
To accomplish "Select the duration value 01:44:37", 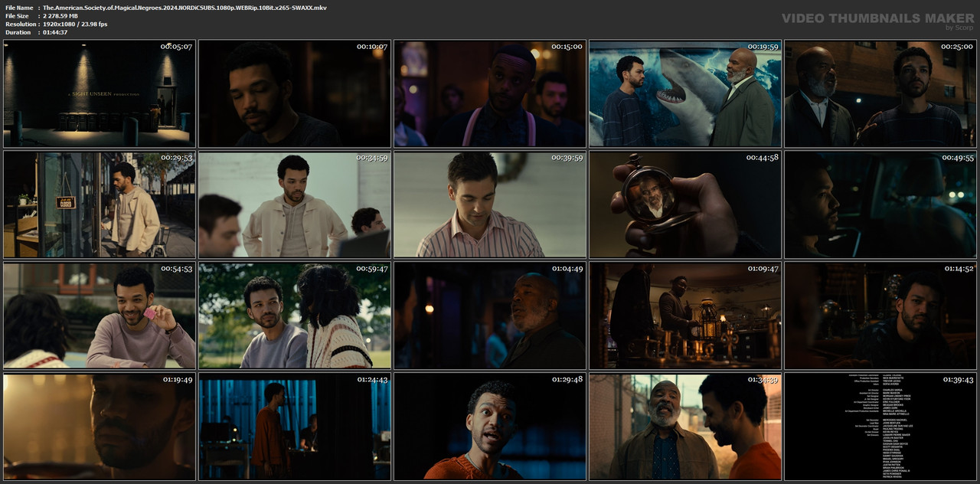I will (x=55, y=33).
